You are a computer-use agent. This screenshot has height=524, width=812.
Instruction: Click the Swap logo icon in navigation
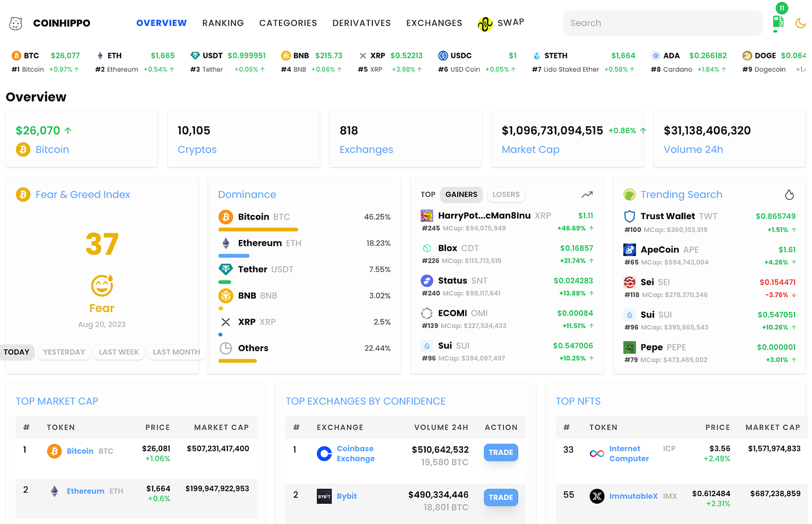pyautogui.click(x=484, y=23)
